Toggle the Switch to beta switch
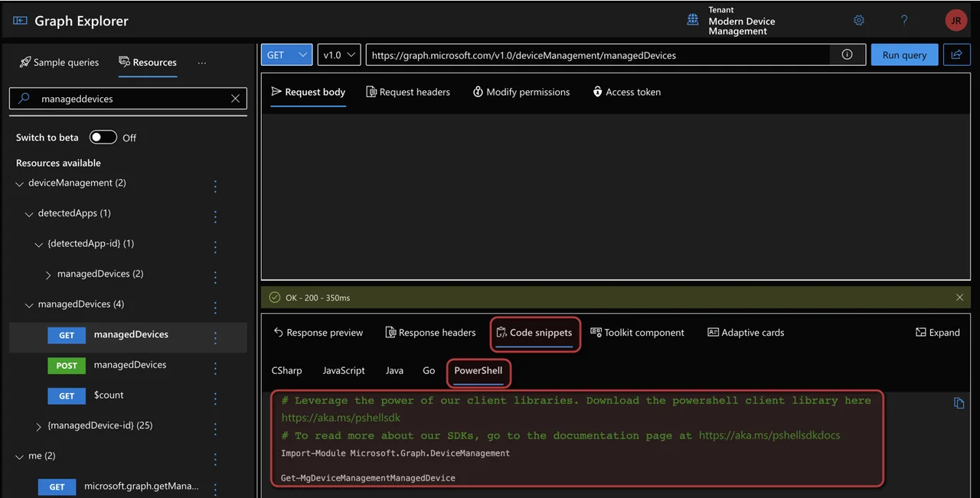This screenshot has width=980, height=498. coord(103,137)
